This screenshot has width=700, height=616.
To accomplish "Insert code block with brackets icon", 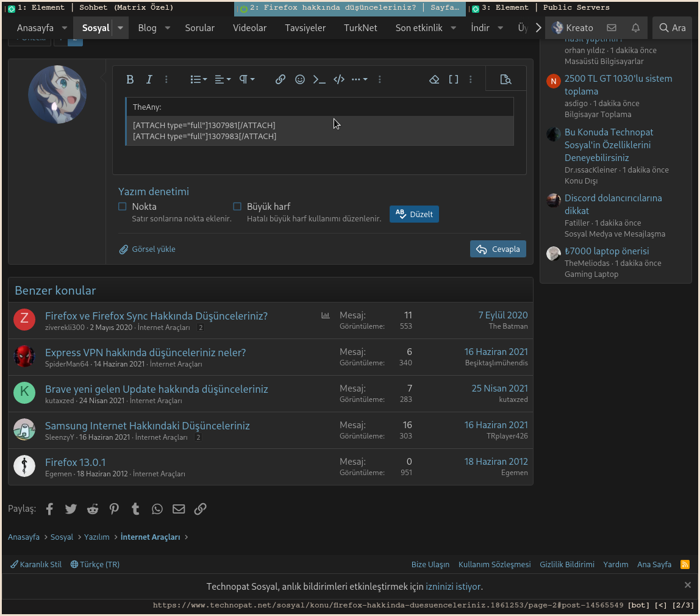I will 339,79.
